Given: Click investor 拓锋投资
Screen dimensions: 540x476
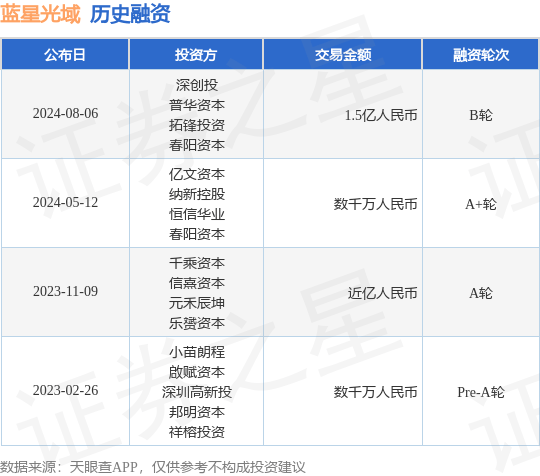Looking at the screenshot, I should (x=197, y=125).
